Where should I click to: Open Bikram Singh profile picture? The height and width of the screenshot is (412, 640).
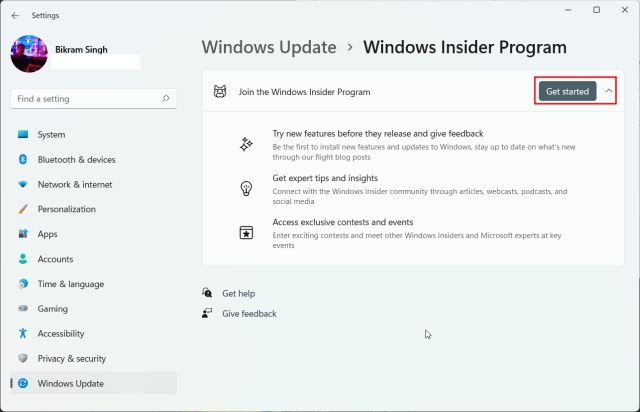coord(29,54)
